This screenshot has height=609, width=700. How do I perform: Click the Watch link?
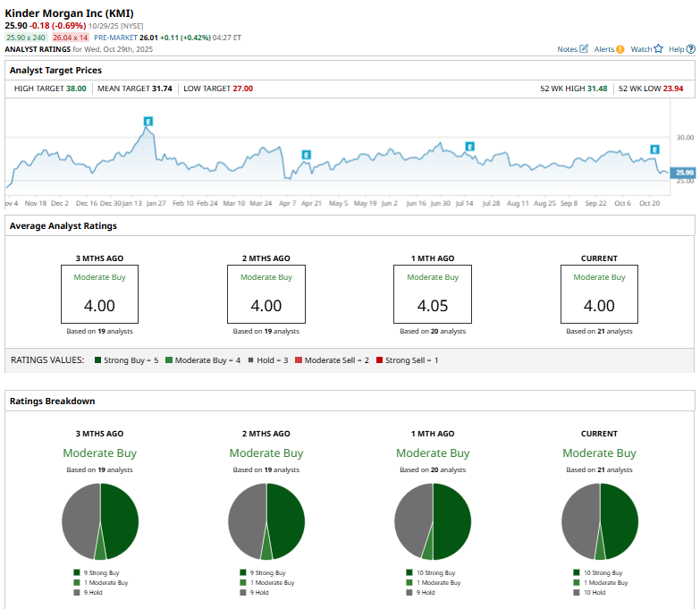[641, 49]
